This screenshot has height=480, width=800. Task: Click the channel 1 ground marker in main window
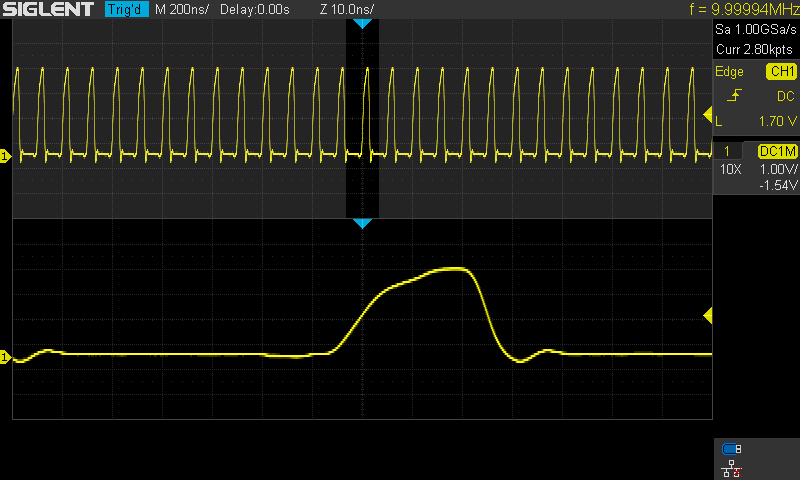[x=5, y=156]
